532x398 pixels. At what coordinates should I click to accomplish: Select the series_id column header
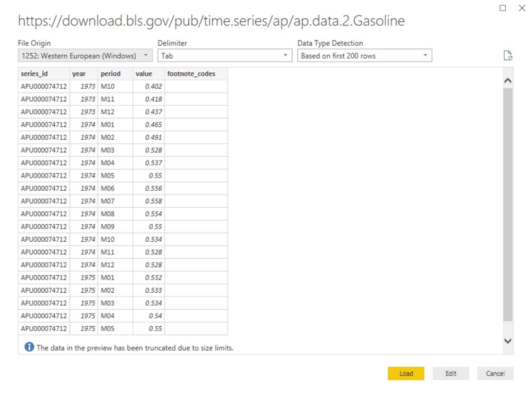tap(44, 74)
